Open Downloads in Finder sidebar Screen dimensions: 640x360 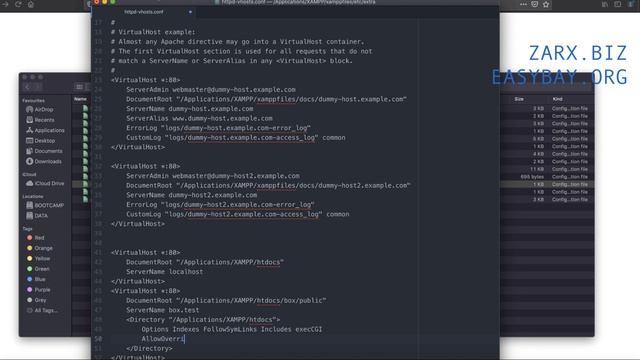coord(44,161)
